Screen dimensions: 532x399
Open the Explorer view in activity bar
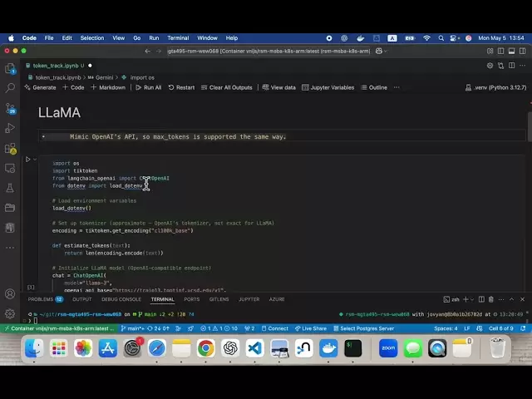tap(10, 69)
